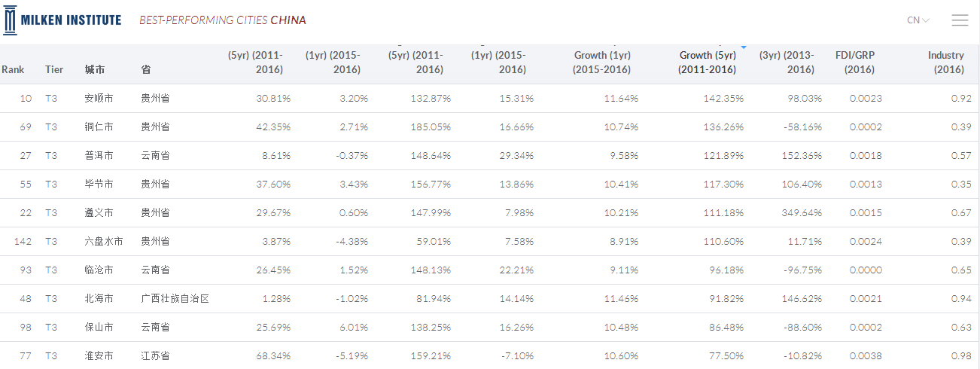
Task: Open the CN language dropdown
Action: [x=918, y=20]
